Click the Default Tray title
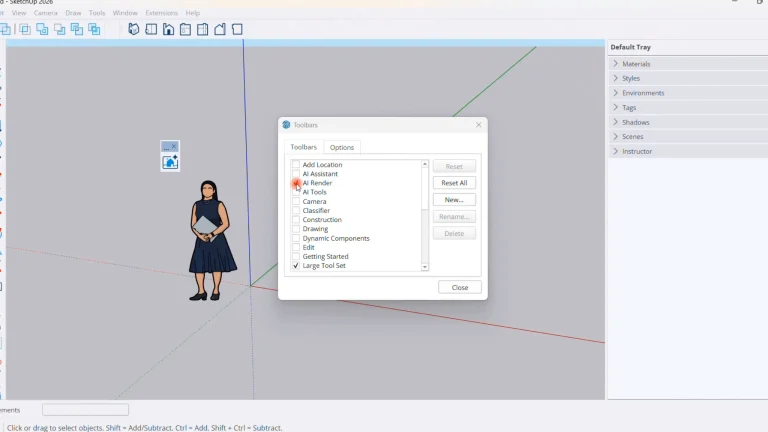Viewport: 768px width, 432px height. 630,47
